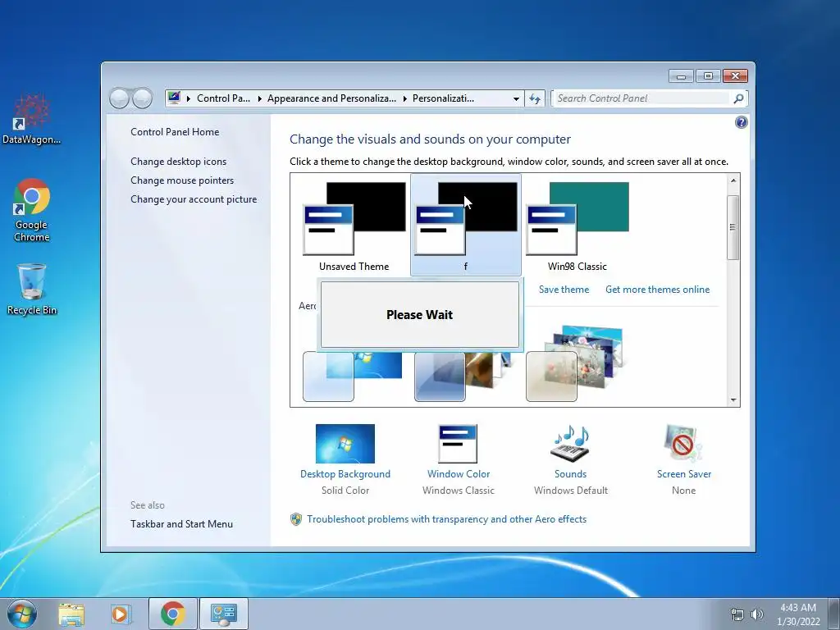840x630 pixels.
Task: Click Get more themes online
Action: pos(657,290)
